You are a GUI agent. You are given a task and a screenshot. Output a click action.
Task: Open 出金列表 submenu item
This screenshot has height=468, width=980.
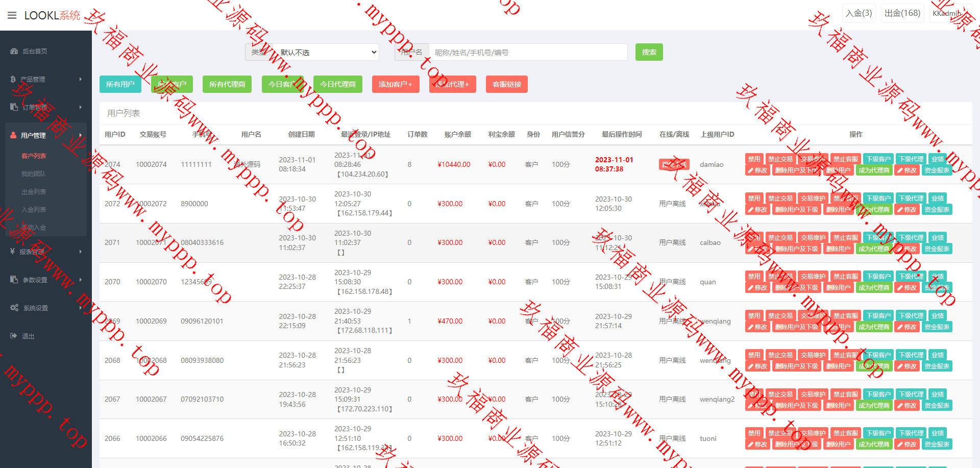(34, 192)
